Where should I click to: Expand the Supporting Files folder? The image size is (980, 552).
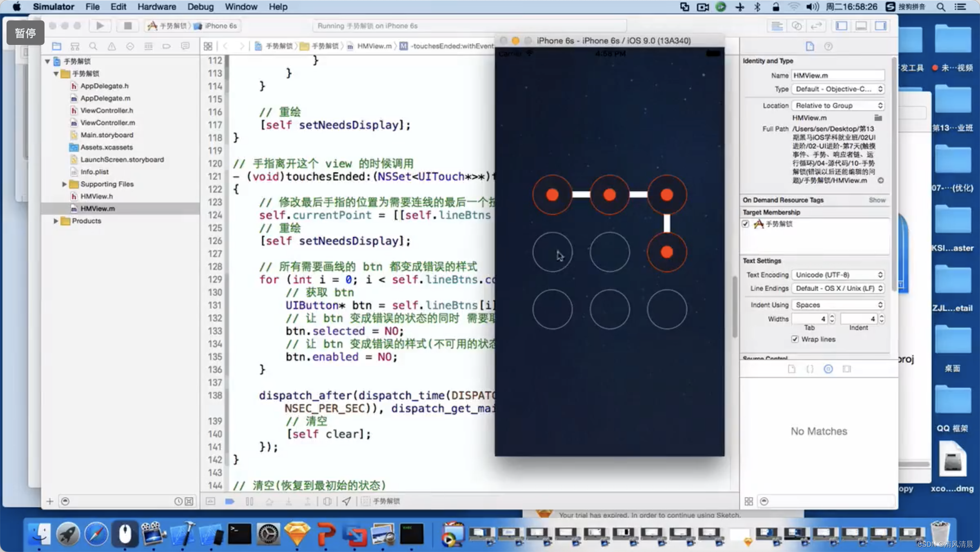click(x=64, y=184)
